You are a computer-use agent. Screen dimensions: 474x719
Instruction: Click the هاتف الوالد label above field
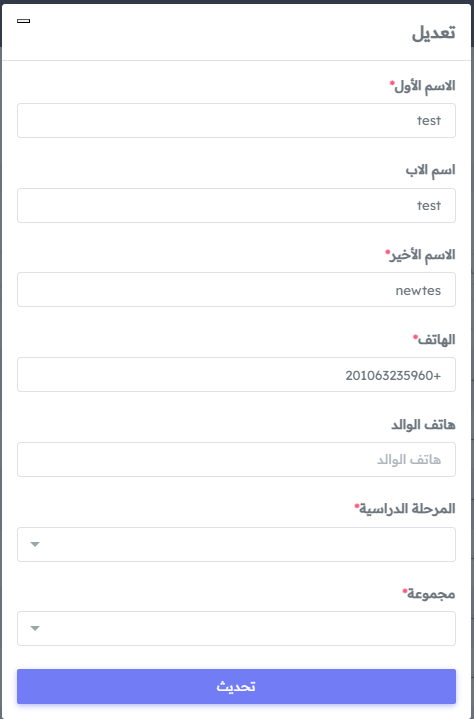pyautogui.click(x=423, y=425)
